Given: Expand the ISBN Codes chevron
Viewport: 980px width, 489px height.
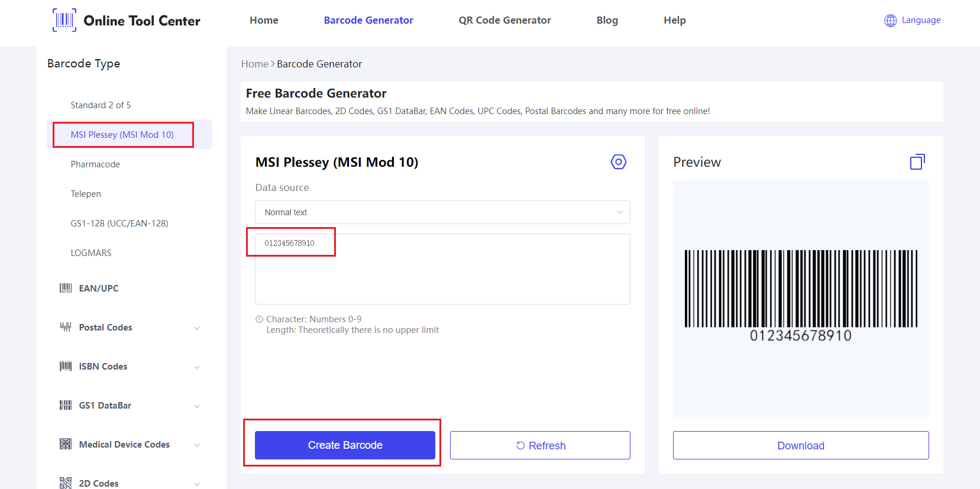Looking at the screenshot, I should coord(197,367).
